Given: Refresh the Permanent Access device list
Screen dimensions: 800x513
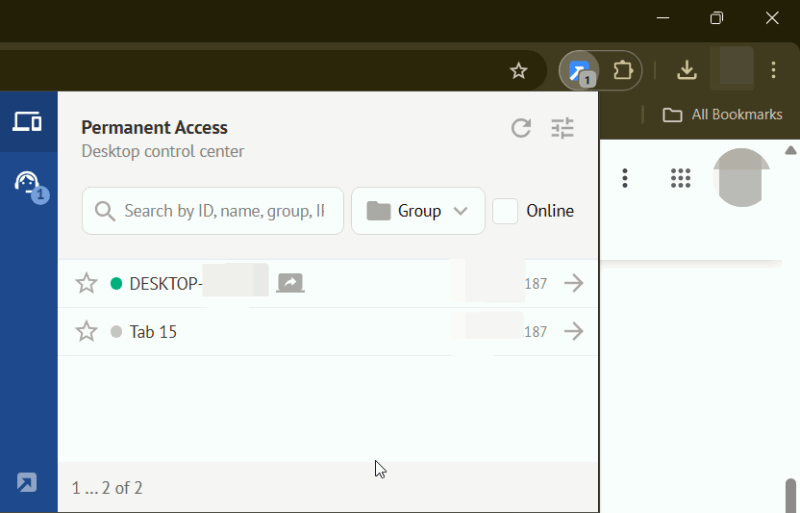Looking at the screenshot, I should [521, 128].
